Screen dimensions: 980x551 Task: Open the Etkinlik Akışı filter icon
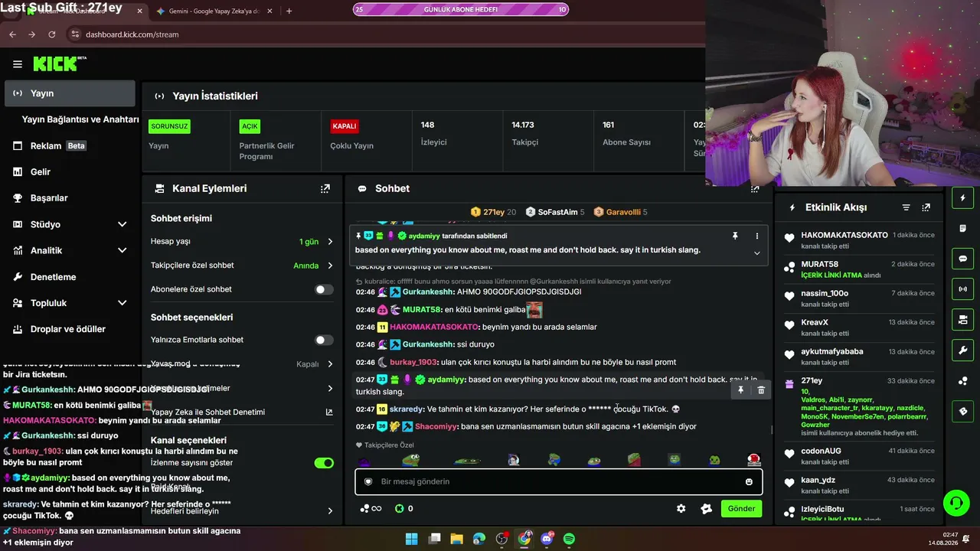click(906, 207)
